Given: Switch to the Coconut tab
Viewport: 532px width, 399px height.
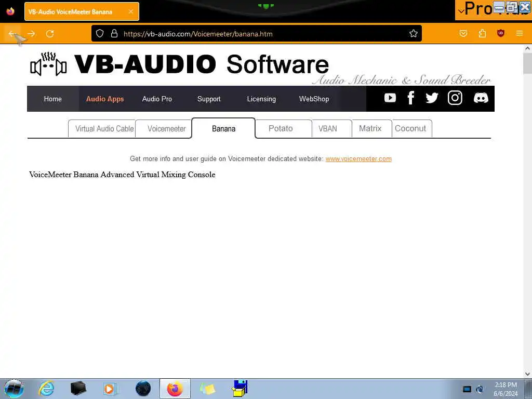Looking at the screenshot, I should [x=412, y=129].
